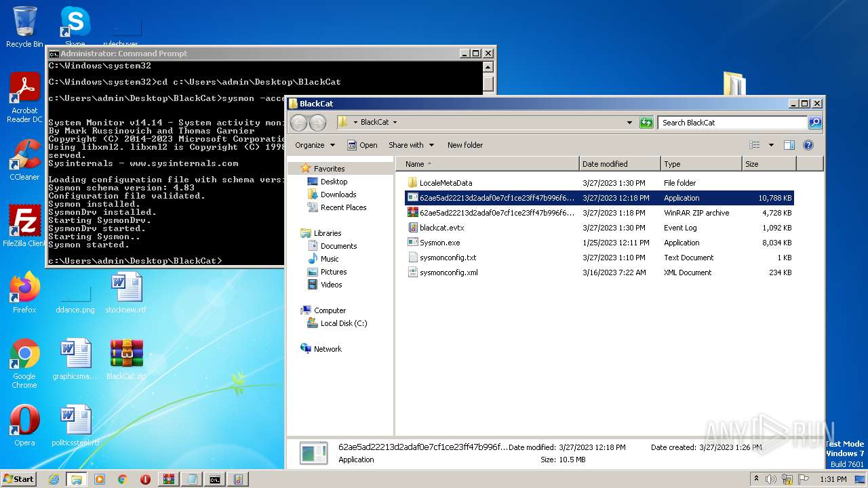Switch to Command Prompt taskbar button

tap(214, 479)
